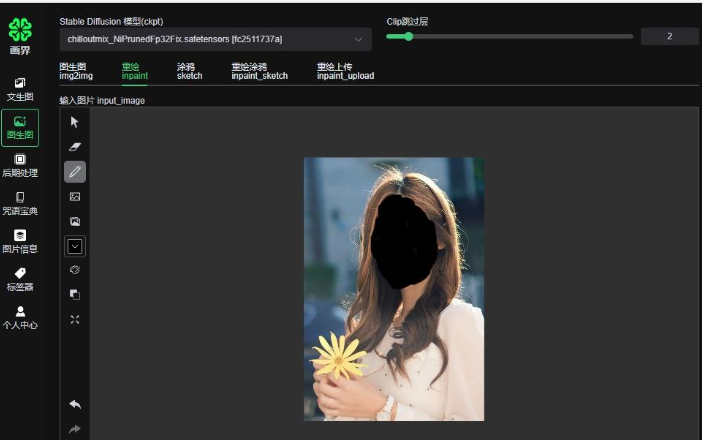Open the 图片信息 image info section
The image size is (702, 440).
[x=20, y=242]
